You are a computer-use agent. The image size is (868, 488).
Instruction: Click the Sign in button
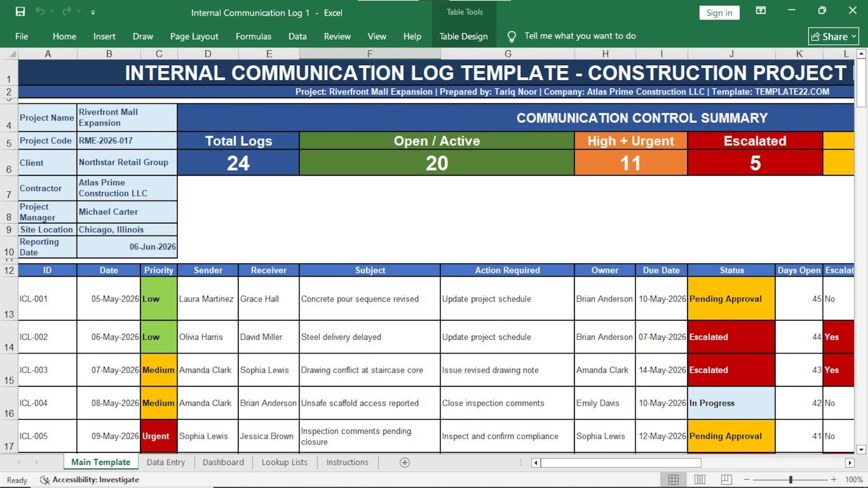tap(719, 13)
